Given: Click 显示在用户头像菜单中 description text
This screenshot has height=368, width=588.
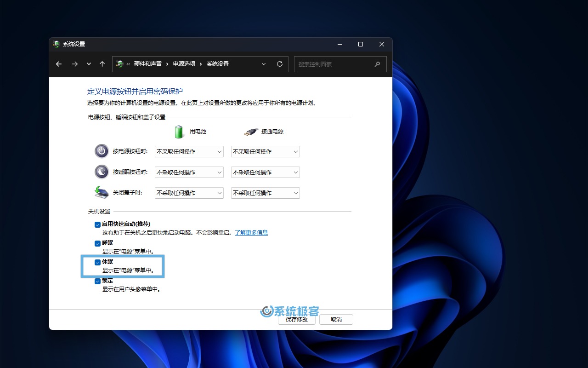Looking at the screenshot, I should (x=131, y=289).
